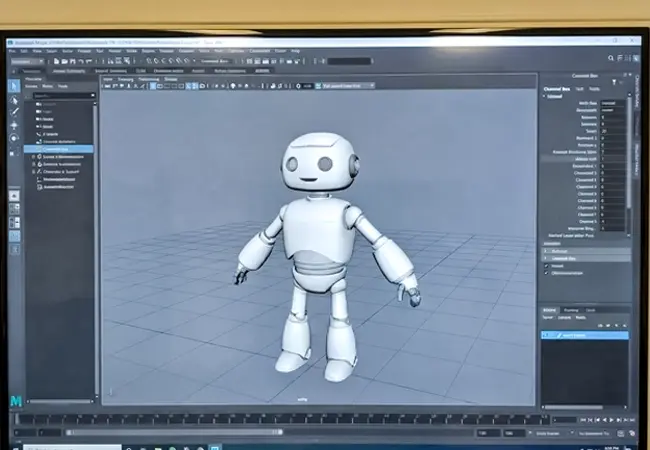The width and height of the screenshot is (650, 450).
Task: Toggle the second checkbox below Channel Box sections
Action: click(x=546, y=273)
